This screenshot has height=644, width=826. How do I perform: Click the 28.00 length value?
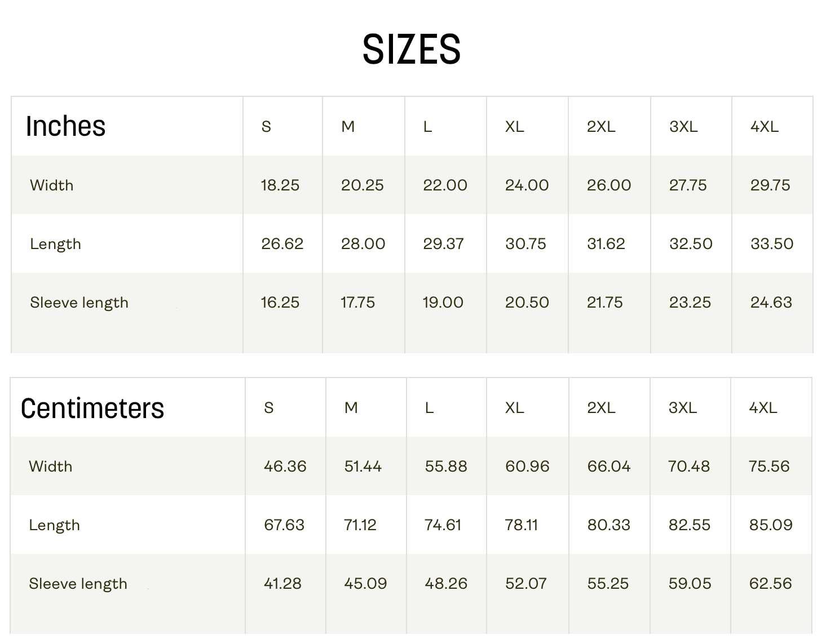tap(363, 244)
